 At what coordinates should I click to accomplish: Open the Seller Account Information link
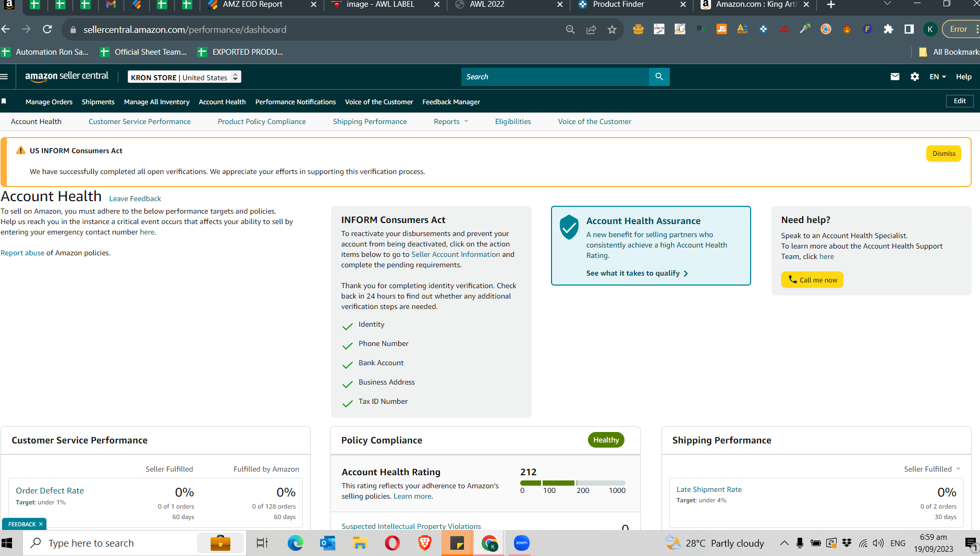456,254
